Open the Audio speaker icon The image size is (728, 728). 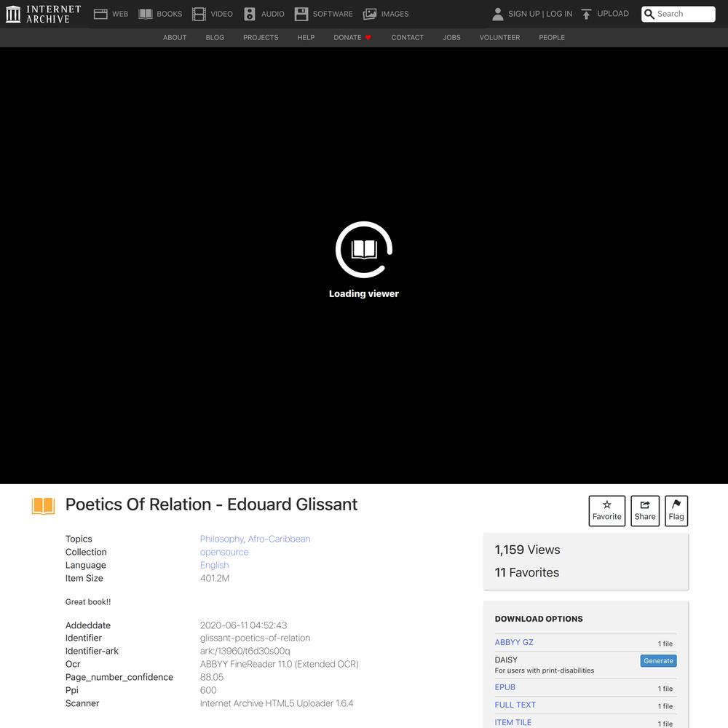pos(249,14)
